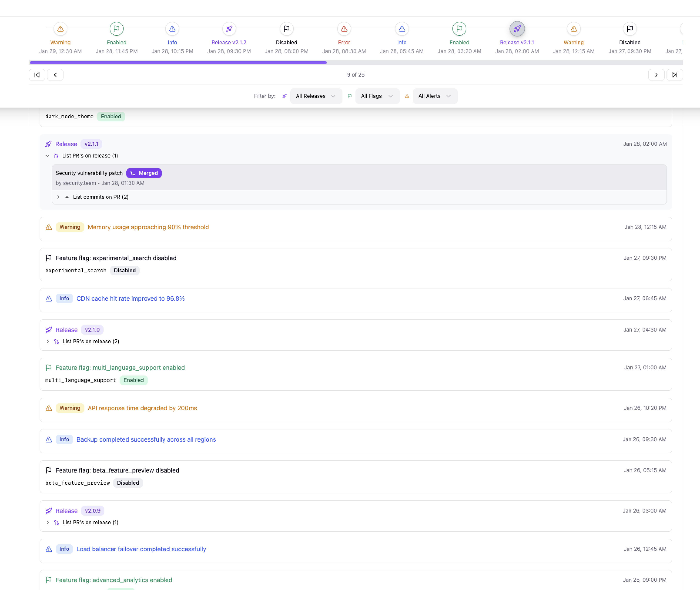
Task: Select the Warning marker at Jan 29, 12:30 AM
Action: pos(60,29)
